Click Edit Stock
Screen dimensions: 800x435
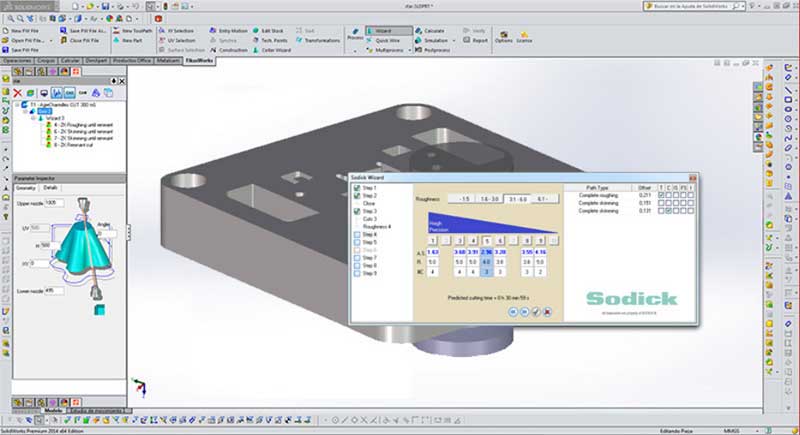tap(268, 31)
